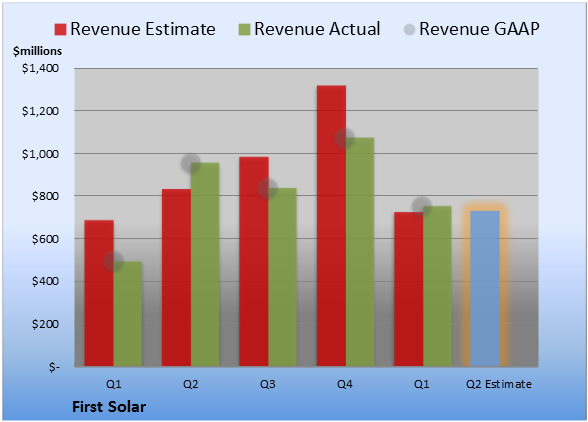
Task: Click the red Revenue Estimate legend swatch
Action: point(60,29)
